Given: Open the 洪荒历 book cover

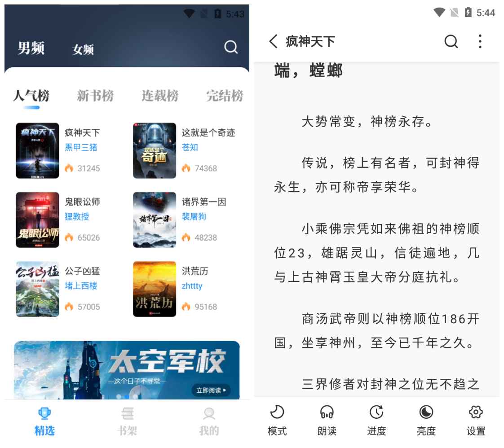Looking at the screenshot, I should pyautogui.click(x=155, y=289).
